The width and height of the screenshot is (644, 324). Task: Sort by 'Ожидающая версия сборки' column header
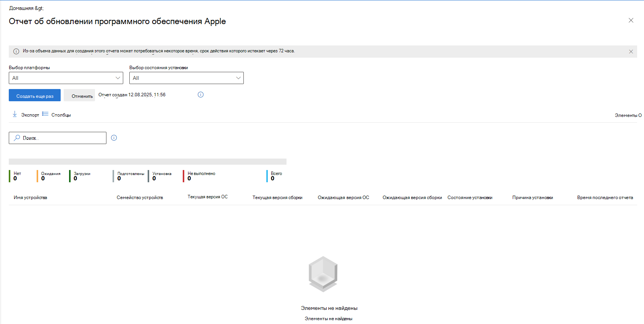[412, 198]
